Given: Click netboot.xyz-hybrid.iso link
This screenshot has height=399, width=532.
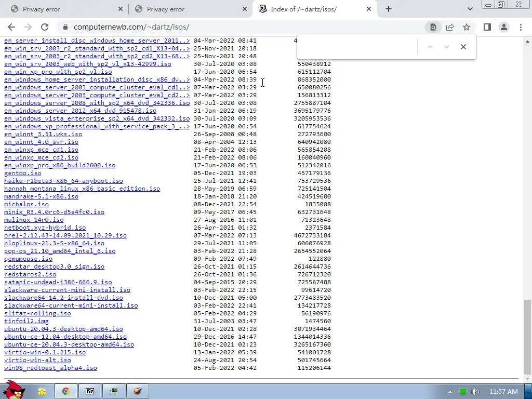Looking at the screenshot, I should click(45, 228).
